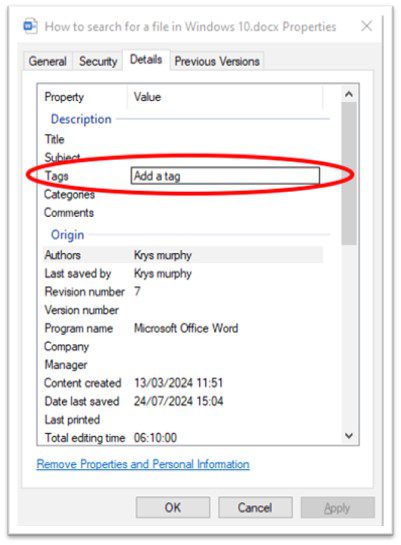Click the scroll down arrow in property list

click(349, 436)
